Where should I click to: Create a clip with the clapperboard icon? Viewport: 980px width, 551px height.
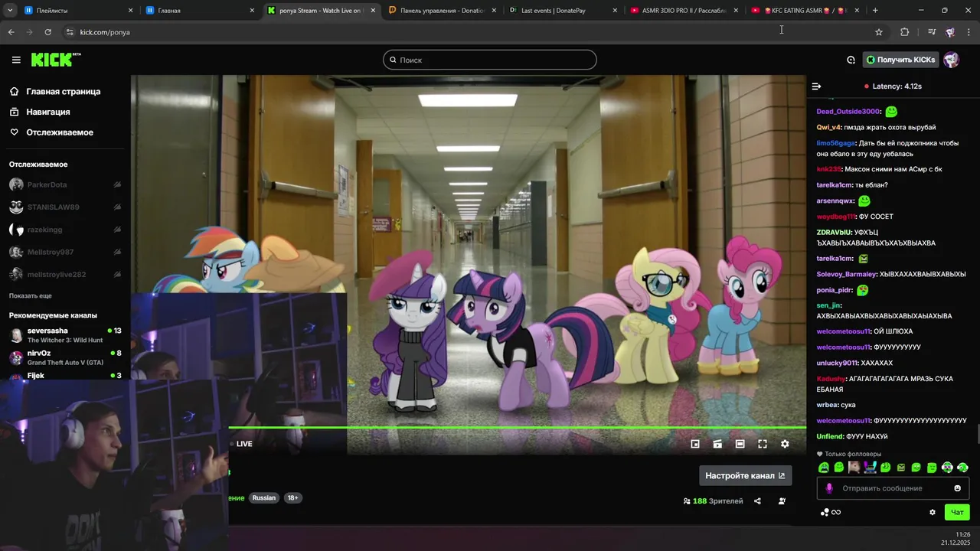pos(717,444)
